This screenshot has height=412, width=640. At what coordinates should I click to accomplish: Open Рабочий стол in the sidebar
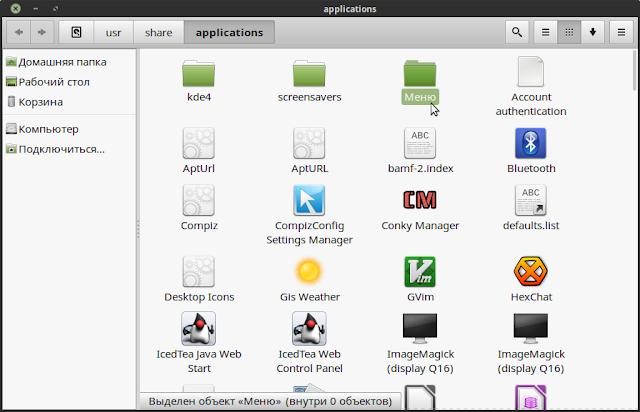(48, 82)
